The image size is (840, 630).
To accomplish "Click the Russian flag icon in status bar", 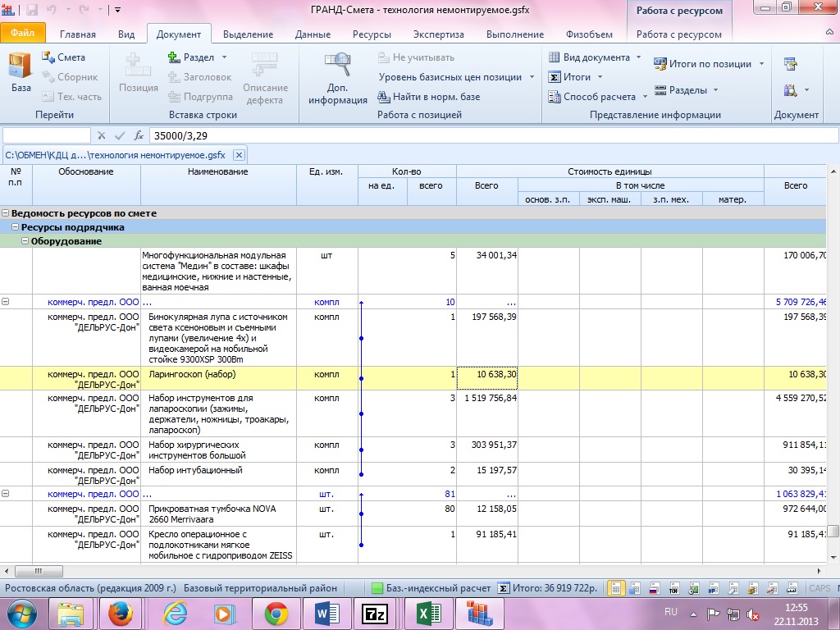I will pos(655,588).
